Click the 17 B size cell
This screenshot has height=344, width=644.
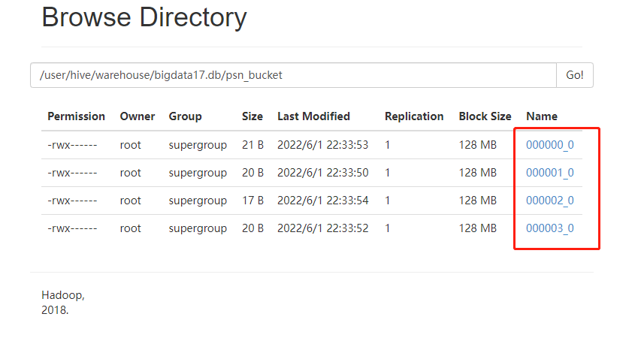coord(252,201)
